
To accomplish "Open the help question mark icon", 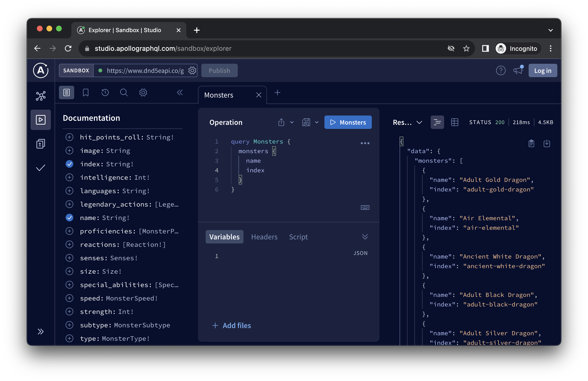I will point(501,71).
